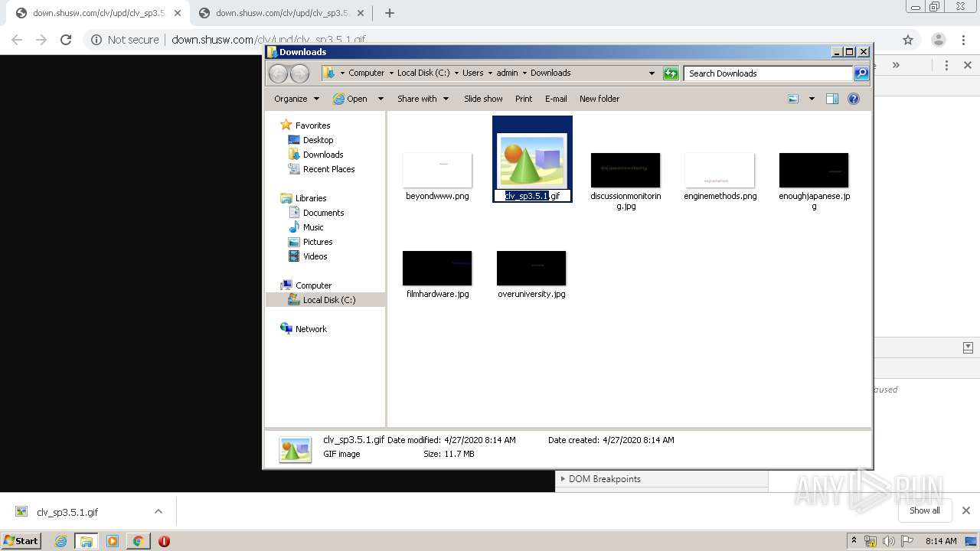Open Chrome profile avatar icon

(x=939, y=40)
